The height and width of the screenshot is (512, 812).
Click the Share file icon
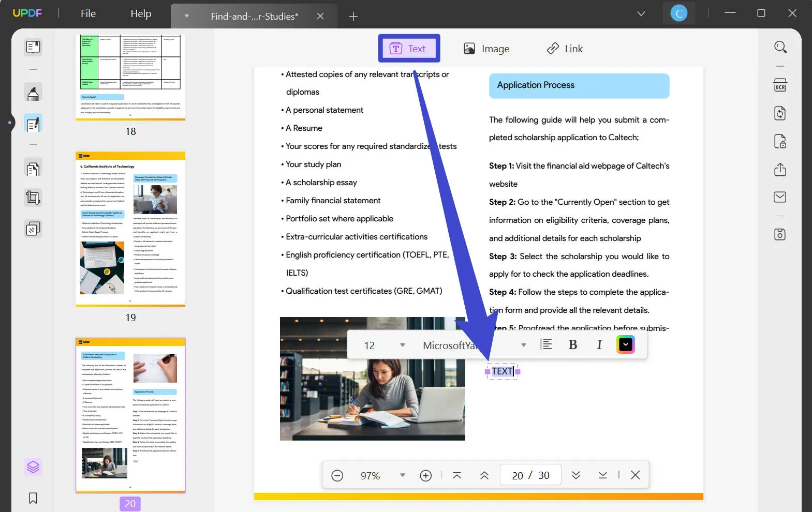click(x=780, y=170)
